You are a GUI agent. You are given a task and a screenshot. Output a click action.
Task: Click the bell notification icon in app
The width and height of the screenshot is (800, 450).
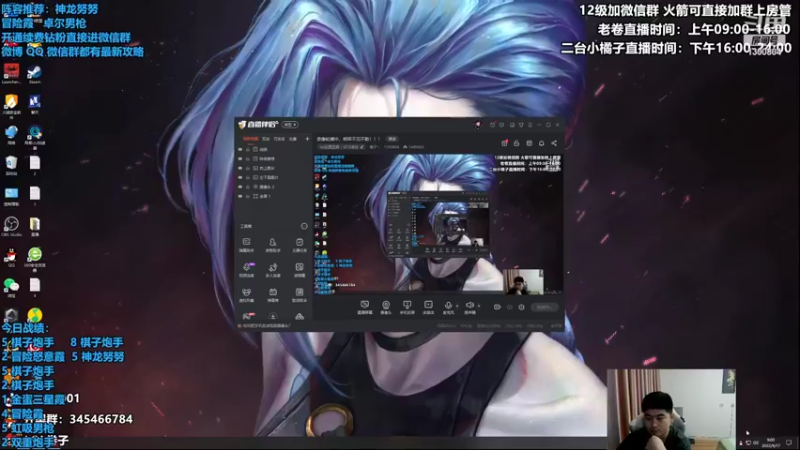pyautogui.click(x=541, y=143)
